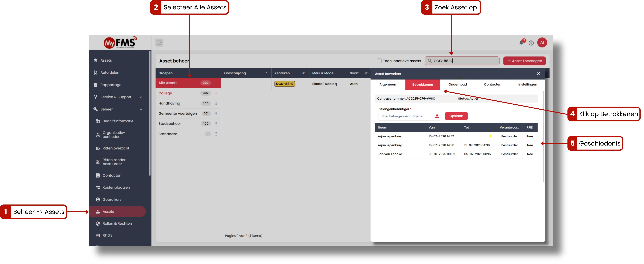Open the help question mark icon
Image resolution: width=644 pixels, height=264 pixels.
(531, 43)
